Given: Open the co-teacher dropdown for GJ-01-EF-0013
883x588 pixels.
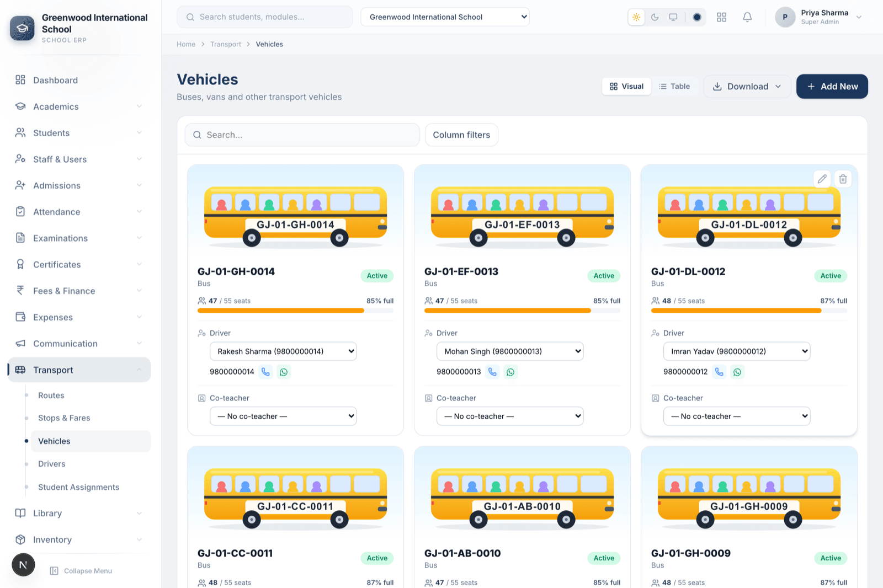Looking at the screenshot, I should [510, 416].
